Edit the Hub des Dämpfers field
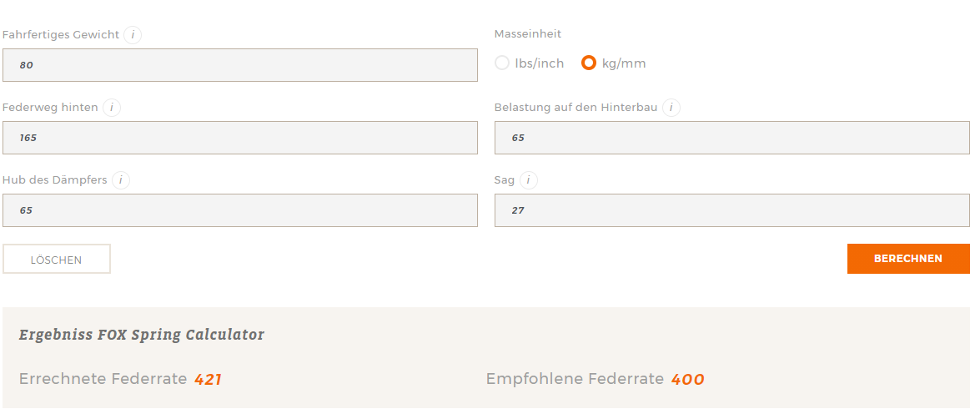The height and width of the screenshot is (409, 980). coord(240,210)
